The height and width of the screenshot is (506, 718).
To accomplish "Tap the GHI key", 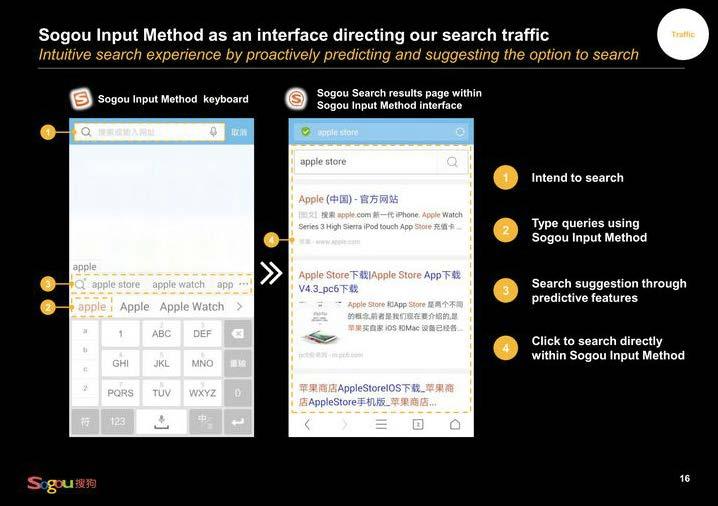I will pyautogui.click(x=120, y=363).
